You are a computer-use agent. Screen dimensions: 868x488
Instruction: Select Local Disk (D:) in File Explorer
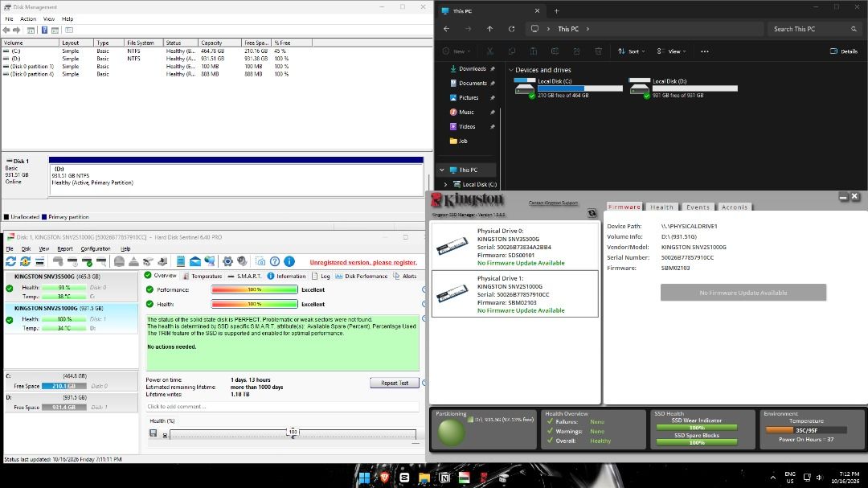[683, 88]
